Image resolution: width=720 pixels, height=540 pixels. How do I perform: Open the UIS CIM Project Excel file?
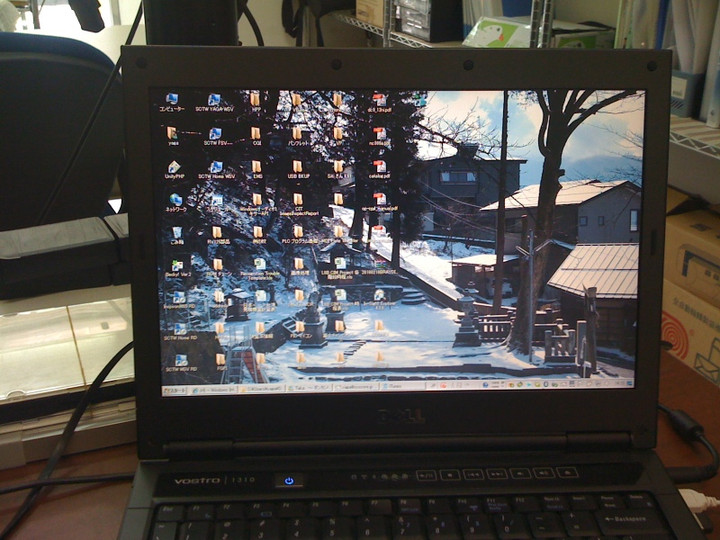pyautogui.click(x=340, y=268)
